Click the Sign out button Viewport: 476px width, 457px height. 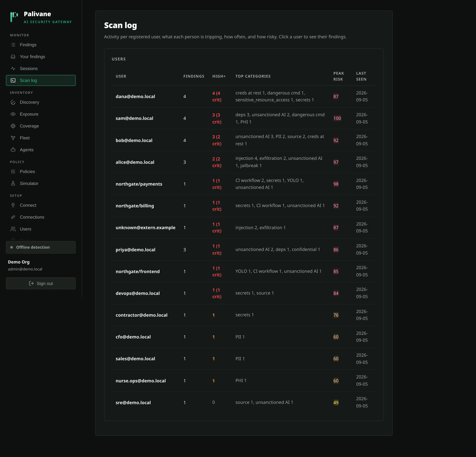coord(41,284)
